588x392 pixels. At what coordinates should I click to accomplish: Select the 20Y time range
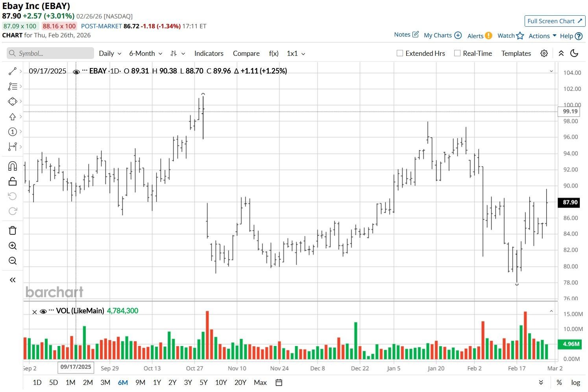(x=240, y=383)
